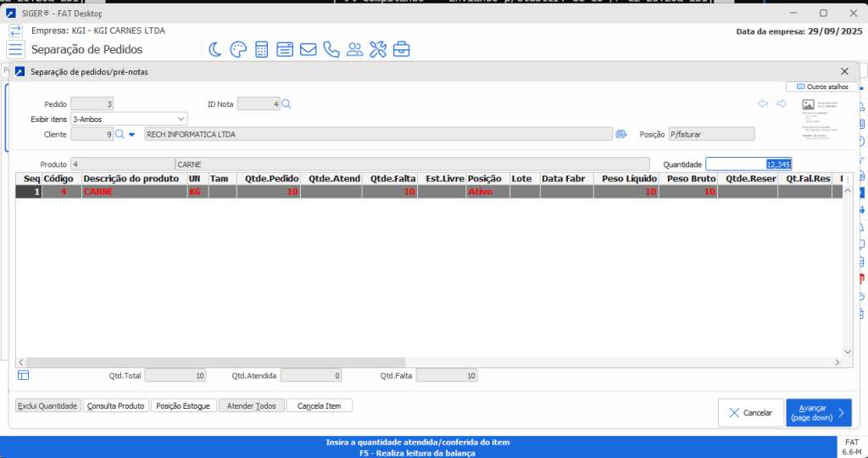The width and height of the screenshot is (868, 458).
Task: Click the calendar/notes window icon
Action: [285, 50]
